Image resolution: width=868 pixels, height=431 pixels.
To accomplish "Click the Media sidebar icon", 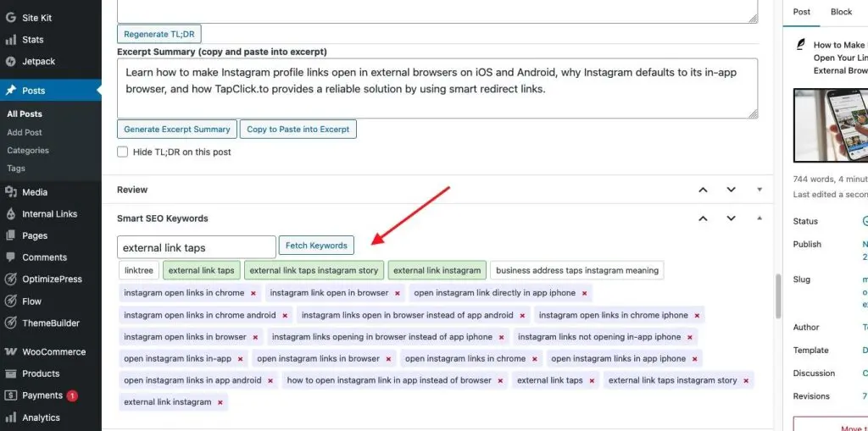I will tap(10, 192).
